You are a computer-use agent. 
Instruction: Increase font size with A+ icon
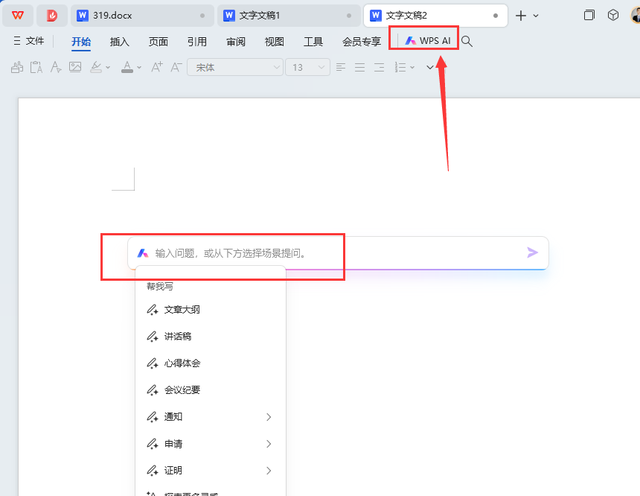tap(157, 67)
